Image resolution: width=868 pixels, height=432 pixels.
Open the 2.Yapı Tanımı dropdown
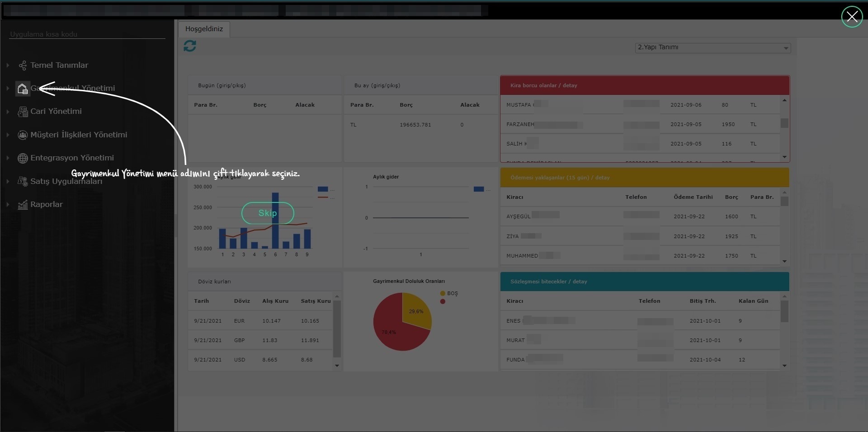coord(786,48)
